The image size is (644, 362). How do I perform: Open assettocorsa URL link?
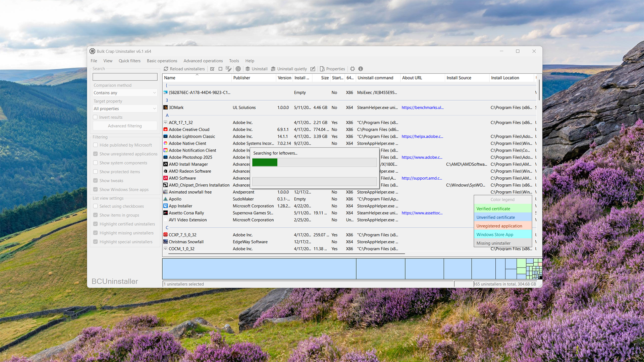tap(422, 213)
